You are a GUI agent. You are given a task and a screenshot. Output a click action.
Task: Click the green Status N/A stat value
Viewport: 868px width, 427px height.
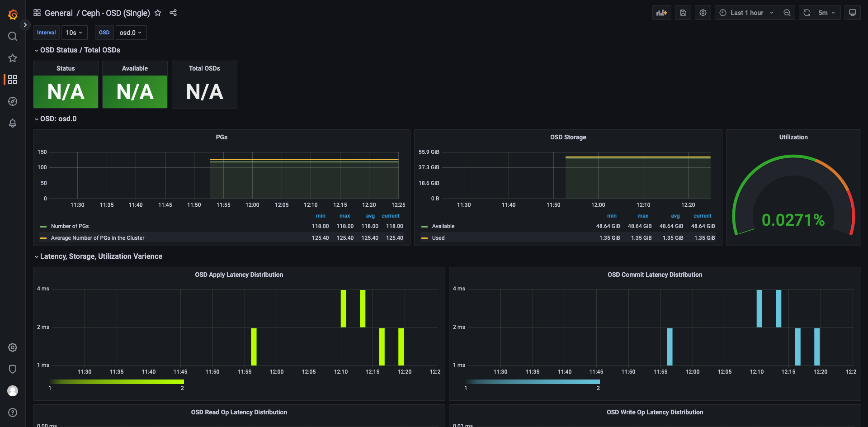coord(66,92)
